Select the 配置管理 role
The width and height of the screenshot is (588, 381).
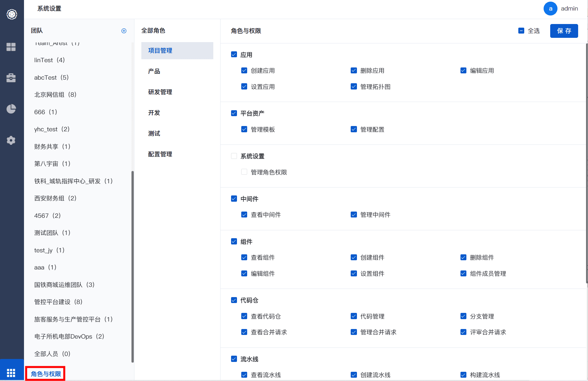[177, 154]
